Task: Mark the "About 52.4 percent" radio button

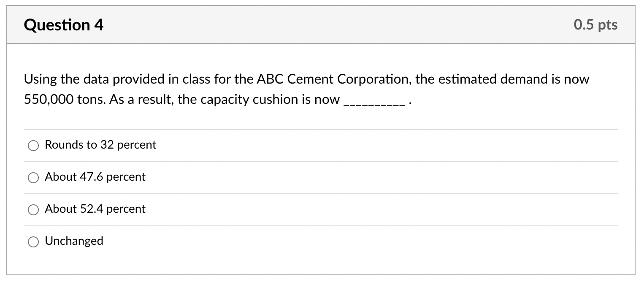Action: pyautogui.click(x=33, y=210)
